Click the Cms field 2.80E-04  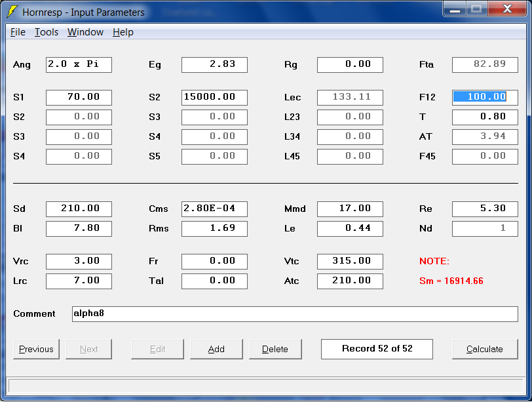click(214, 209)
